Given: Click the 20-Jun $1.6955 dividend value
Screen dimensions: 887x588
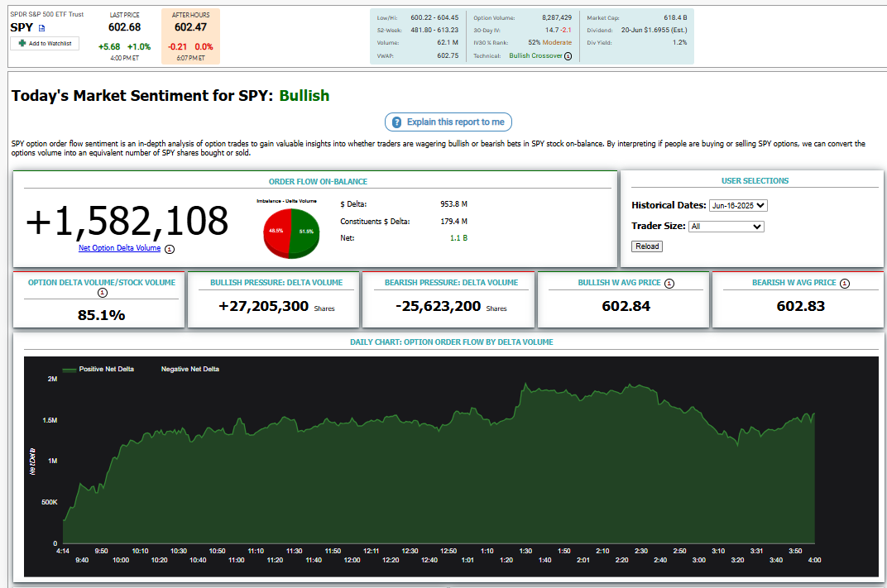Looking at the screenshot, I should (x=654, y=30).
